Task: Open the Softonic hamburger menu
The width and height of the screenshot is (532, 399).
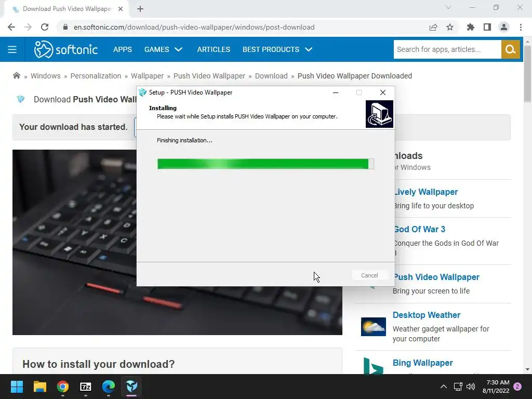Action: click(x=12, y=49)
